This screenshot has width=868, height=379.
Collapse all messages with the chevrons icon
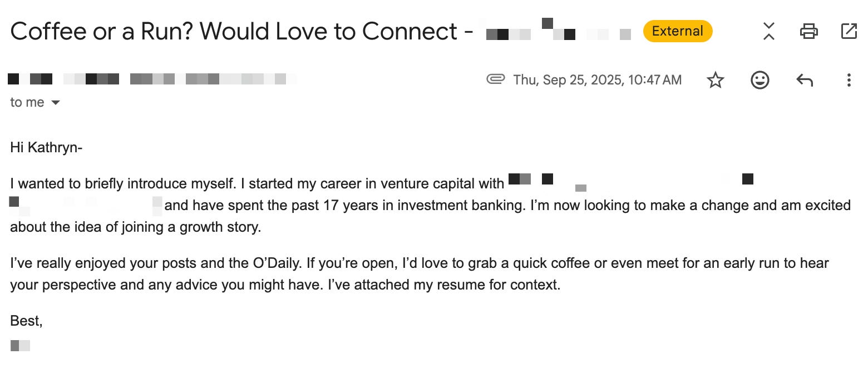coord(769,31)
